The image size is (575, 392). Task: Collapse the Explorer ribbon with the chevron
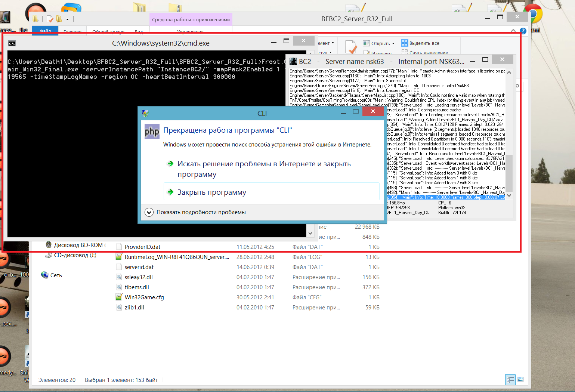513,31
